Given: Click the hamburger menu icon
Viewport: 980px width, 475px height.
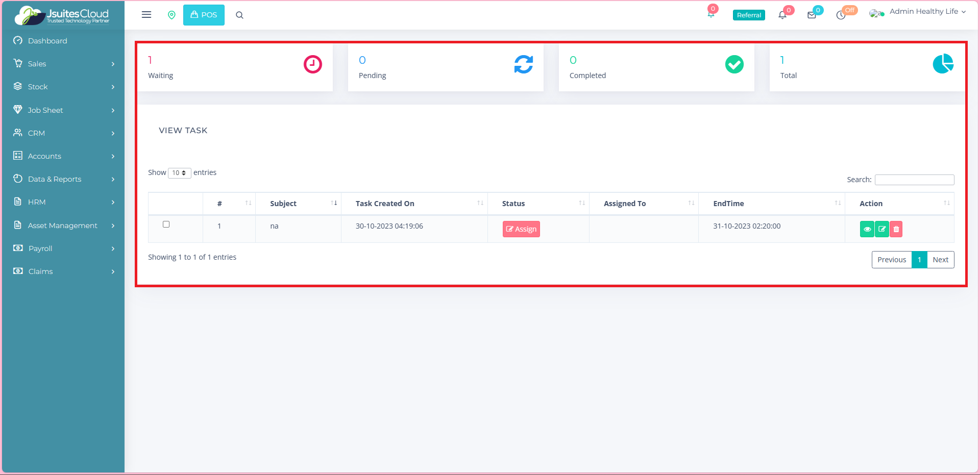Looking at the screenshot, I should tap(146, 15).
